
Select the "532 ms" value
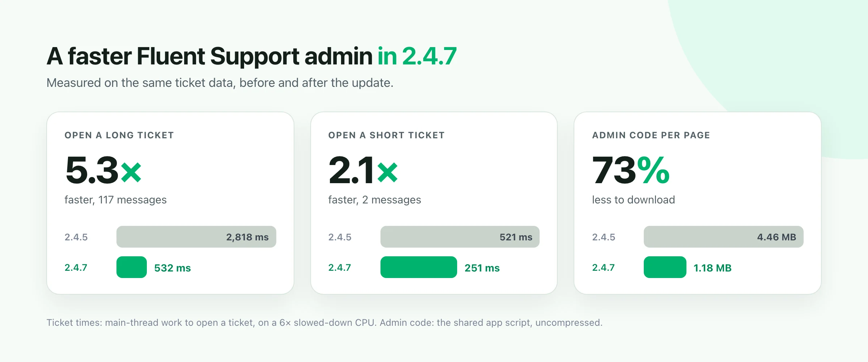pyautogui.click(x=173, y=268)
